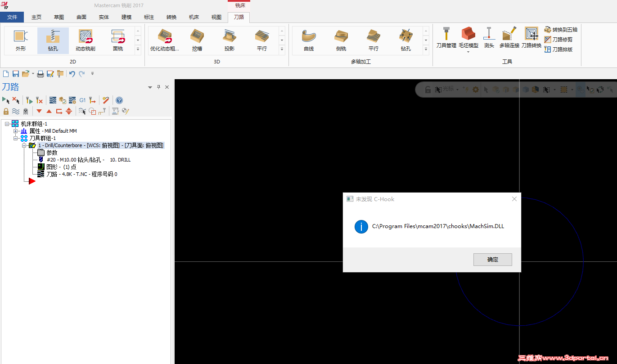Switch to the 草图 ribbon tab

(x=59, y=17)
